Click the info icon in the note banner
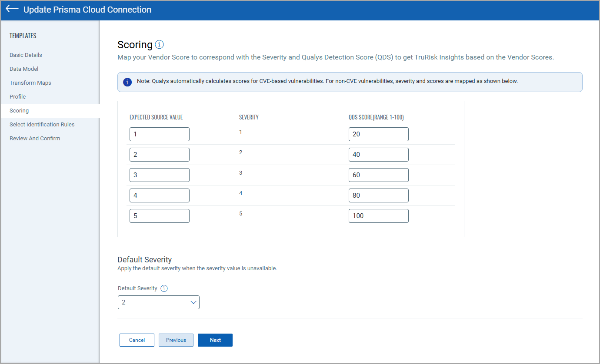The image size is (600, 364). tap(127, 82)
